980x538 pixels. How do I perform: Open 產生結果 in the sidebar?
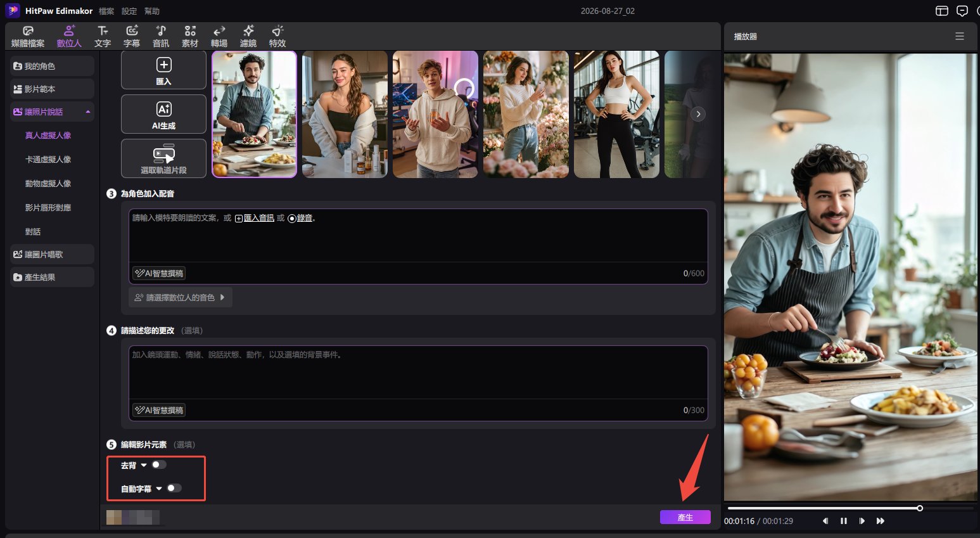point(53,277)
